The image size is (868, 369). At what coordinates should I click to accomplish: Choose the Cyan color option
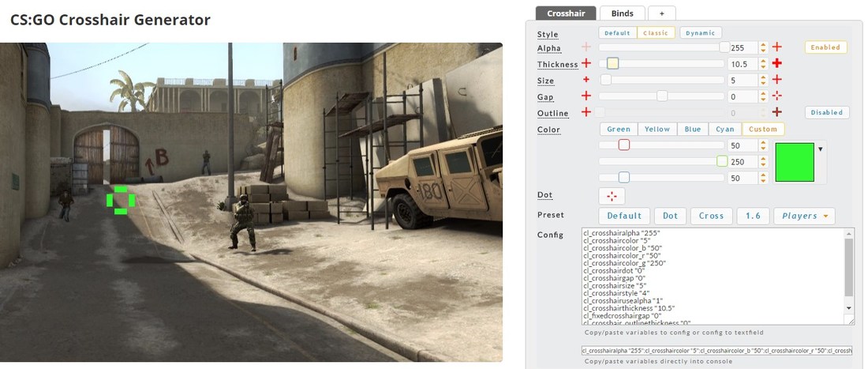[725, 129]
